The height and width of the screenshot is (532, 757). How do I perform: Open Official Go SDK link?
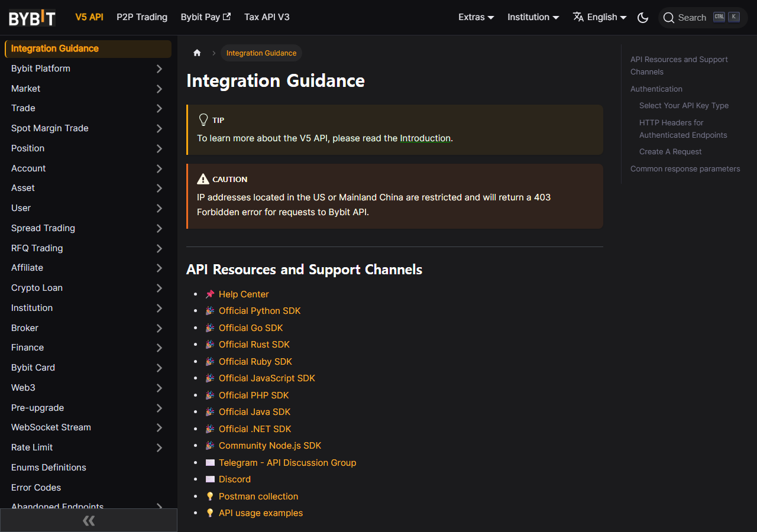(x=251, y=328)
